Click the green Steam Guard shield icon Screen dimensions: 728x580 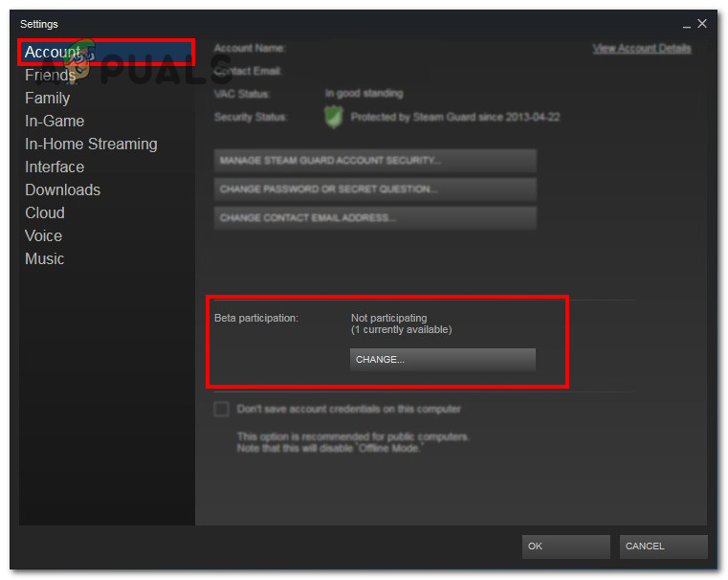click(x=333, y=117)
